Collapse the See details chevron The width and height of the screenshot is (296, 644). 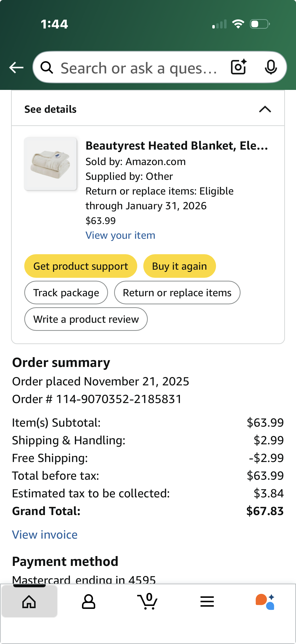tap(265, 109)
